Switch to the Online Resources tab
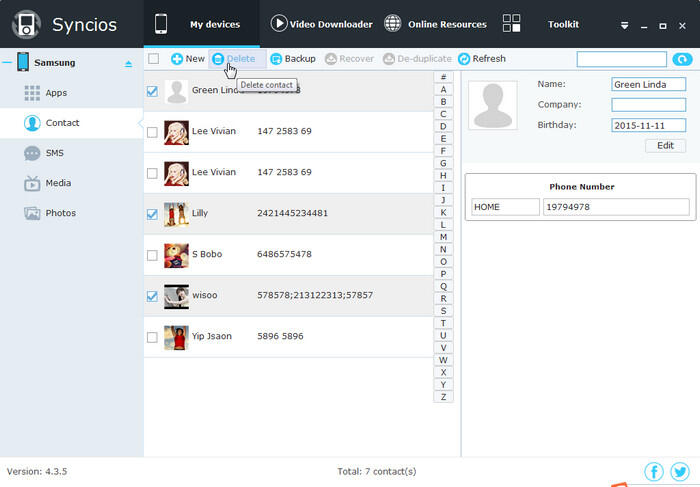 point(435,24)
